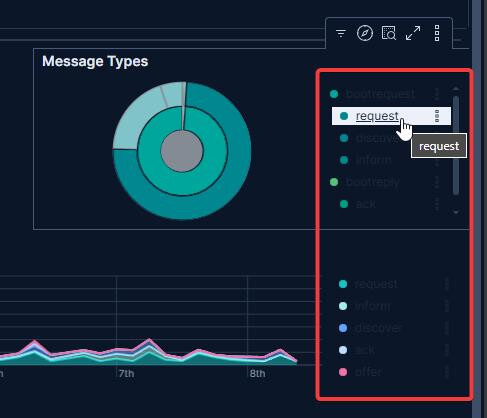Open options beside bootrequest legend entry

[x=437, y=94]
